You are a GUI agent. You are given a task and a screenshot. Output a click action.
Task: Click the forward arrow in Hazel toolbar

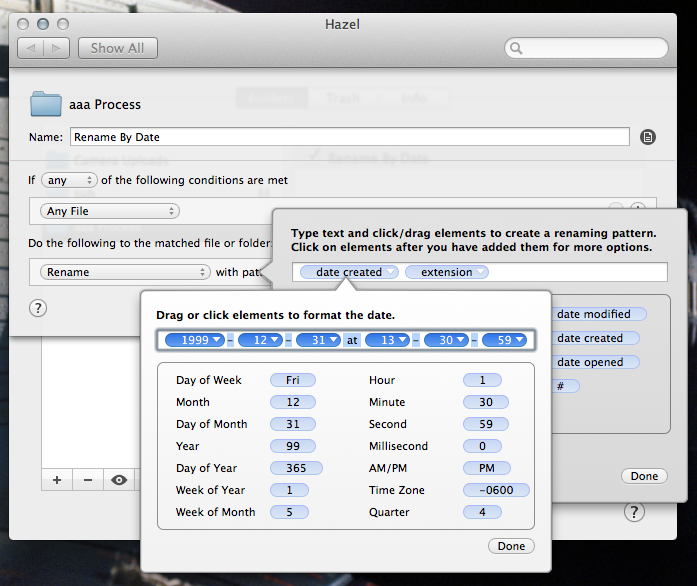pos(56,48)
